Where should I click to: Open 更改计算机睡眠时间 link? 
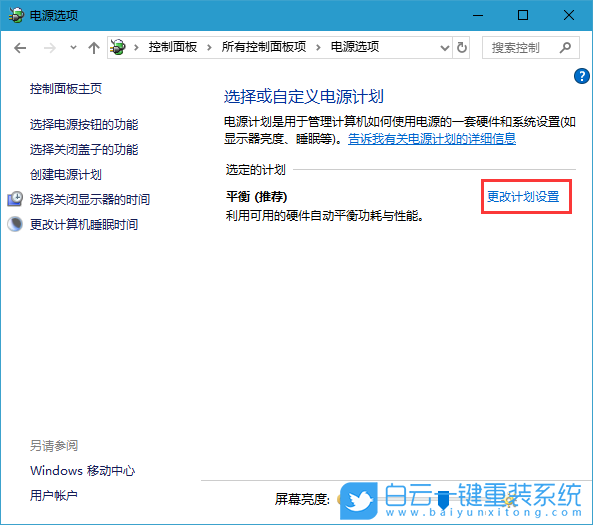84,224
